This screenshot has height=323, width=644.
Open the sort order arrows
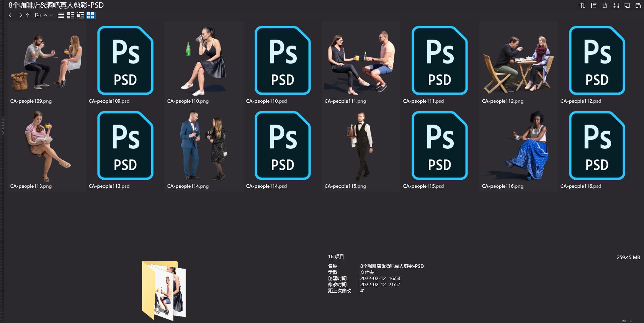click(x=583, y=5)
